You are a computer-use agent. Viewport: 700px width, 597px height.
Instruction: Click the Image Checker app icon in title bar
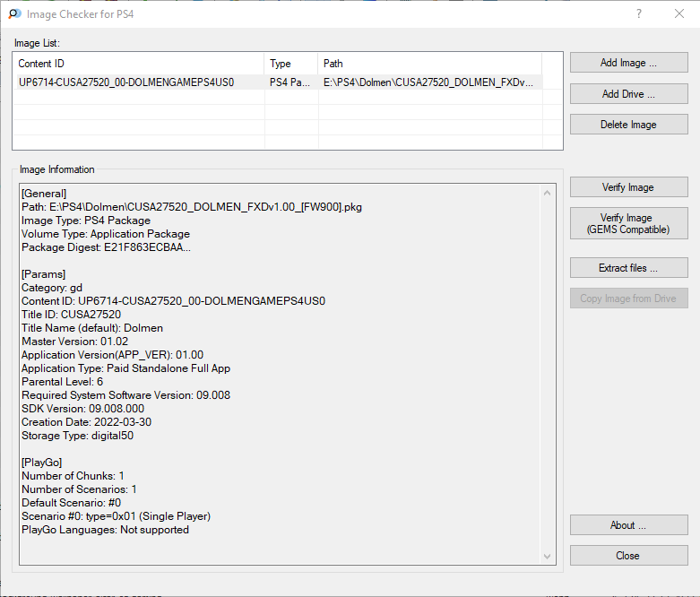pos(14,13)
